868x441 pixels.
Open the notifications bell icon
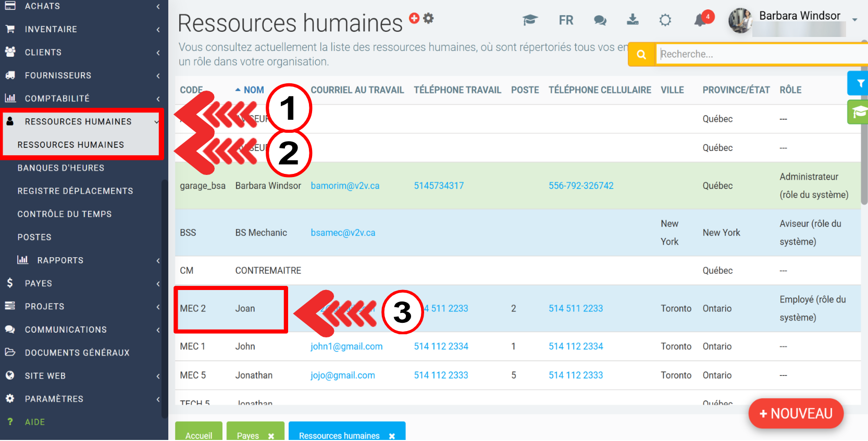coord(701,20)
